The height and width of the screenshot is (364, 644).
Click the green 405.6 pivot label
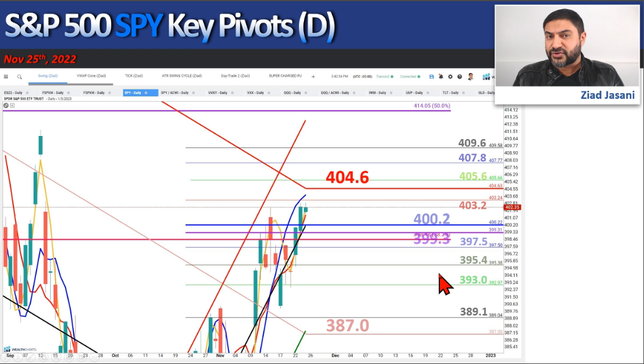[473, 176]
